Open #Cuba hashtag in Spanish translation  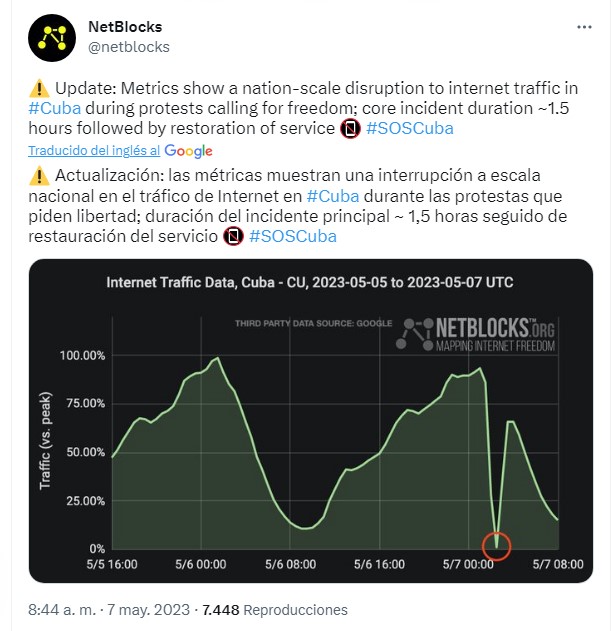pos(333,196)
